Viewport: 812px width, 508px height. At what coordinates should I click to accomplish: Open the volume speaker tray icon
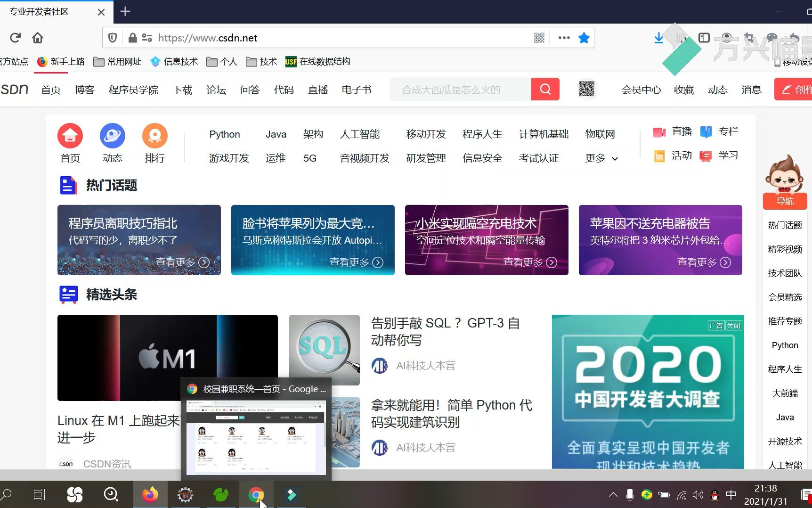pos(698,495)
